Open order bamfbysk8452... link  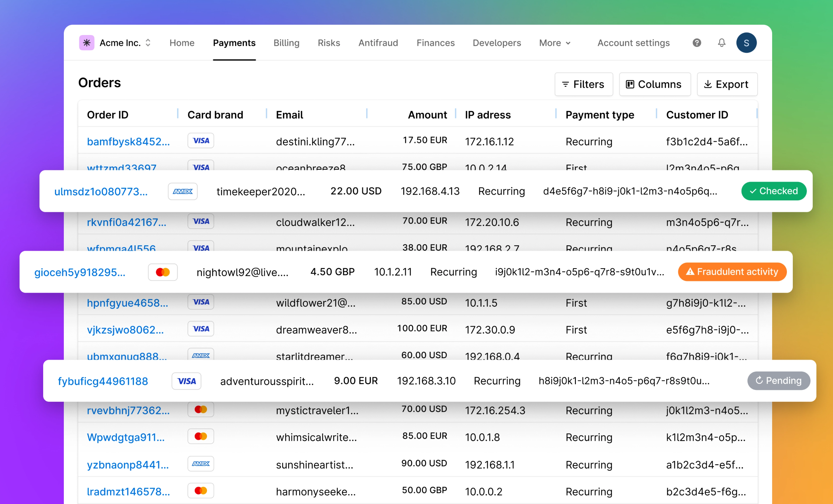pyautogui.click(x=128, y=142)
